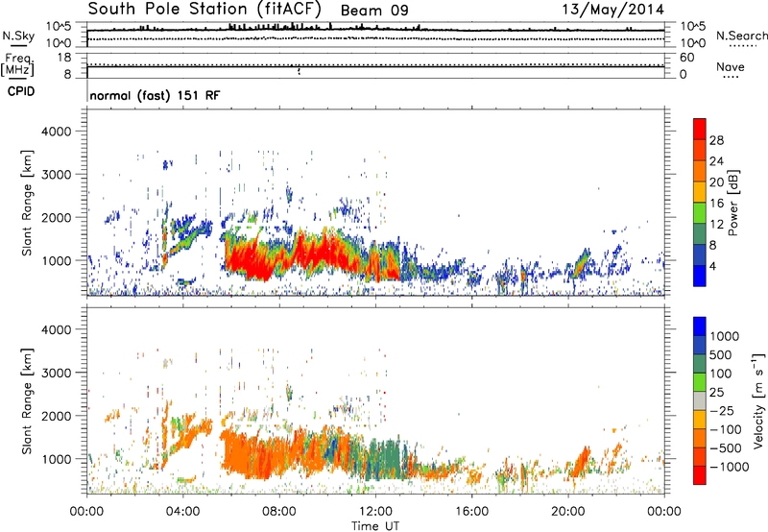The image size is (768, 532).
Task: Select the bright blue bottom power colorbar segment
Action: [x=700, y=276]
